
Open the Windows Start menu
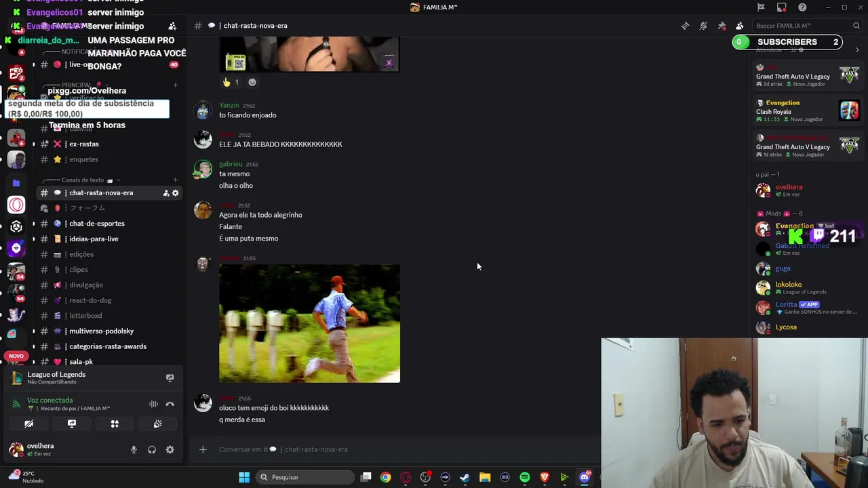coord(244,477)
